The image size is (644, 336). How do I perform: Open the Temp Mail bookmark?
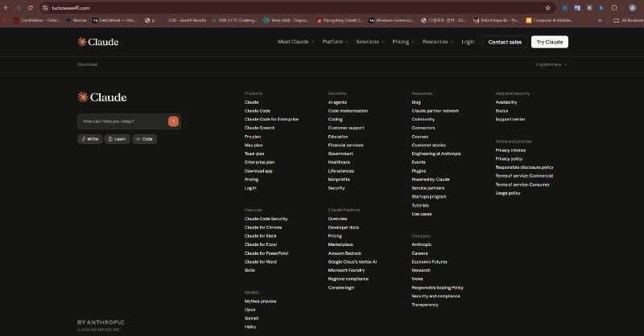click(287, 20)
